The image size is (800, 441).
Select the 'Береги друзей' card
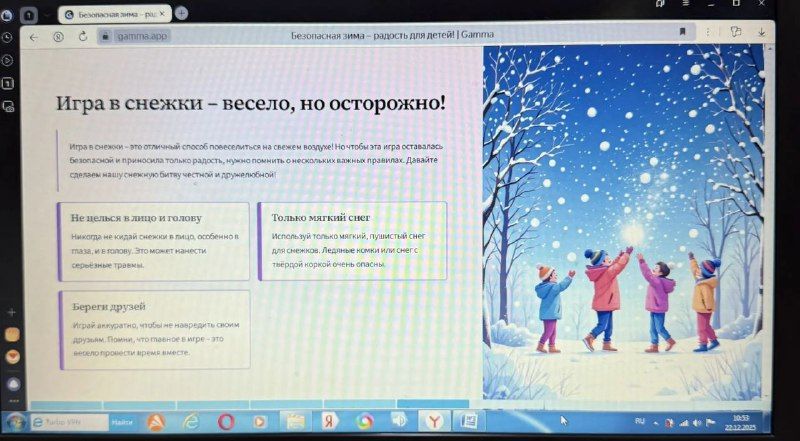click(153, 329)
